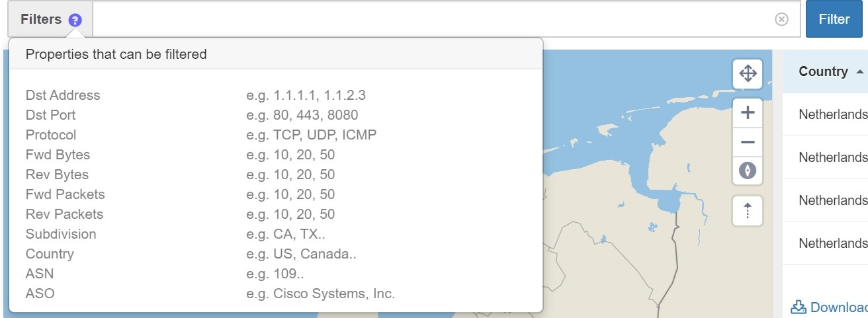Pick the Country filter property
Screen dimensions: 868x318
click(50, 254)
